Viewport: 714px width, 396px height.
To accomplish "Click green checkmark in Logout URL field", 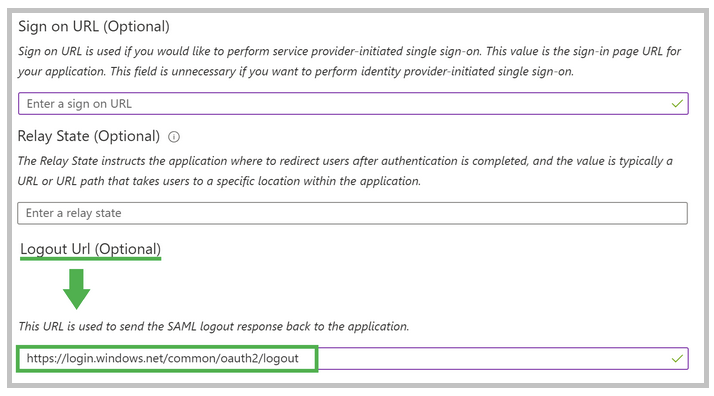I will point(677,359).
